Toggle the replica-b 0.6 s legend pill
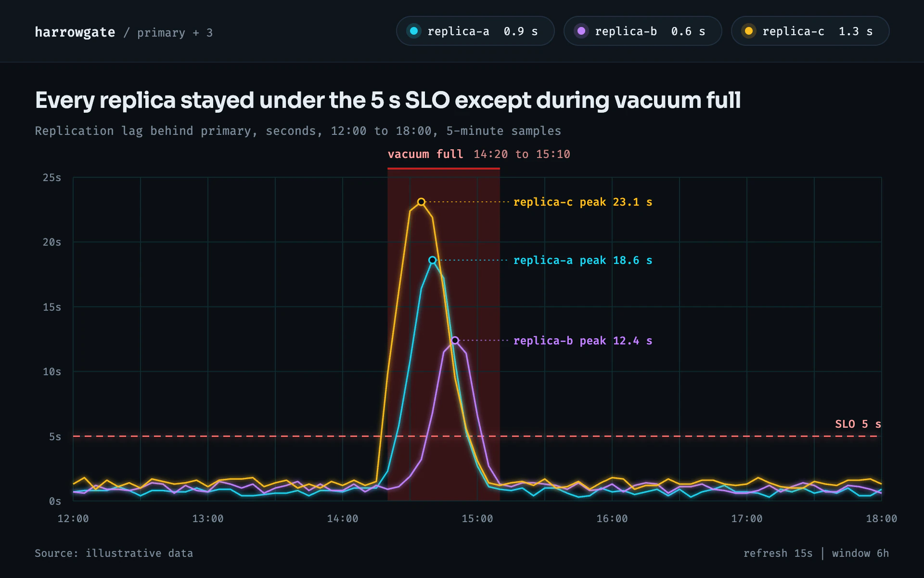Screen dimensions: 924x578 642,31
